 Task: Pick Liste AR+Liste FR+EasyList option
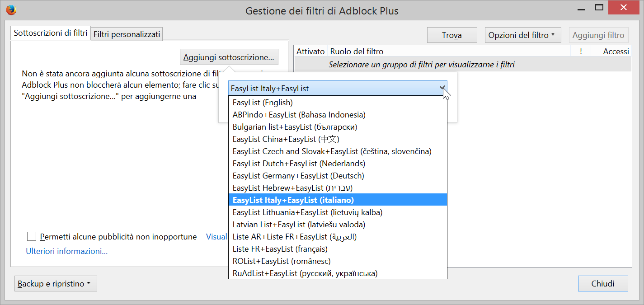click(338, 237)
